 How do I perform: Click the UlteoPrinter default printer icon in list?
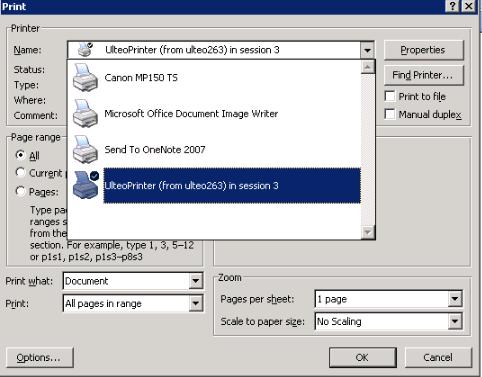pyautogui.click(x=86, y=185)
